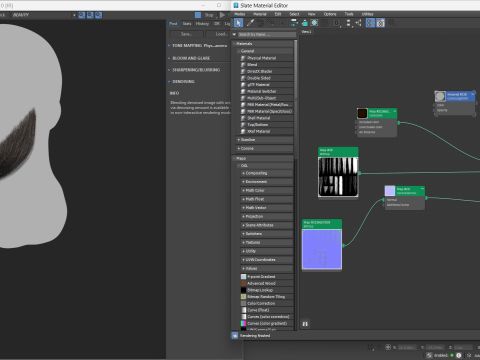Click the eyedropper Pick Material tool

pos(250,23)
